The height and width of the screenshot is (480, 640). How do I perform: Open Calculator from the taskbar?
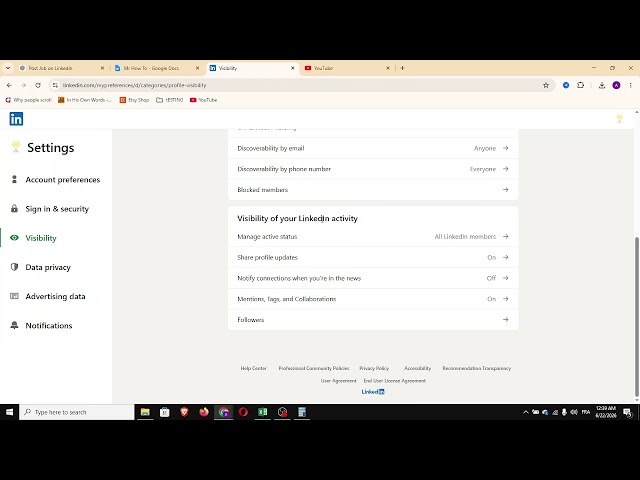click(x=302, y=412)
